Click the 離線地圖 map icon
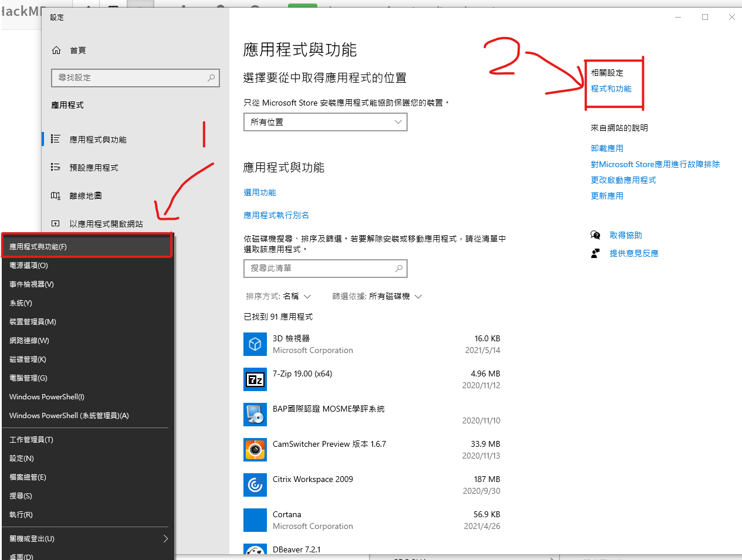Viewport: 742px width, 560px height. (x=56, y=195)
